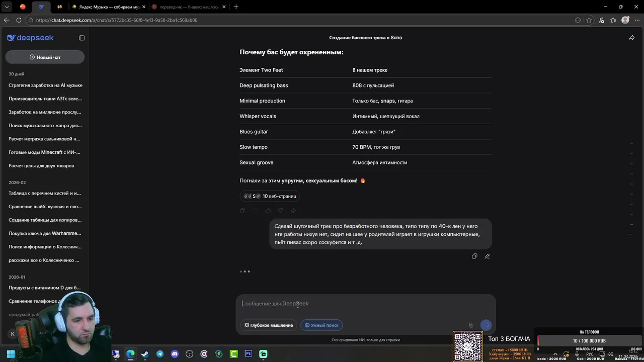Copy the user message about безработного человека
Image resolution: width=644 pixels, height=362 pixels.
click(x=474, y=256)
